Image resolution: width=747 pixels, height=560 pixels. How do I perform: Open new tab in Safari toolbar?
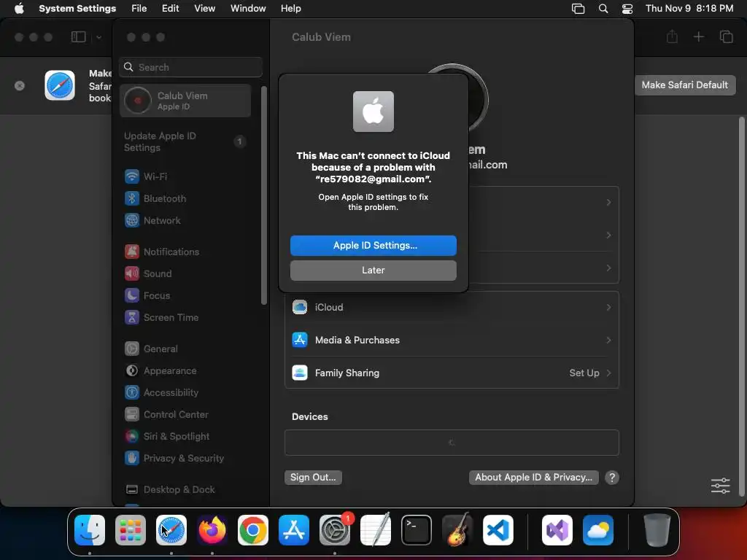[698, 36]
